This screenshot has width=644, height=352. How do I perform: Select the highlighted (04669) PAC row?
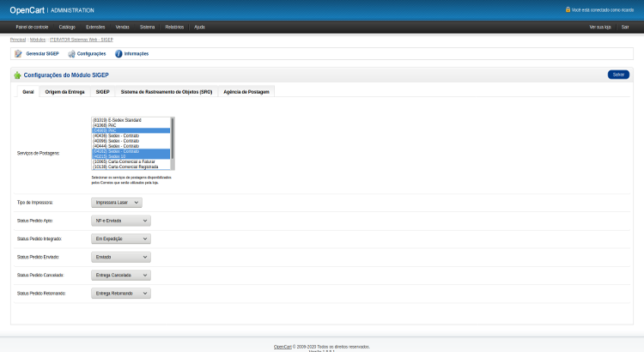pos(131,130)
